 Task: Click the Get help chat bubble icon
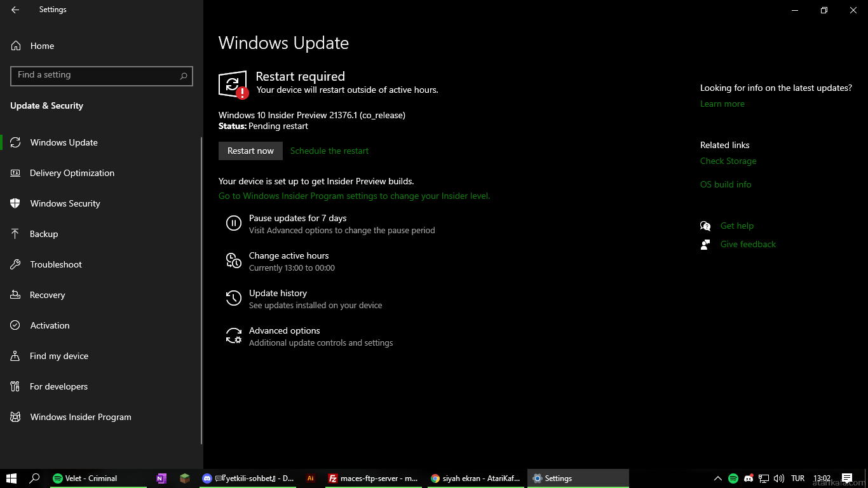(705, 226)
